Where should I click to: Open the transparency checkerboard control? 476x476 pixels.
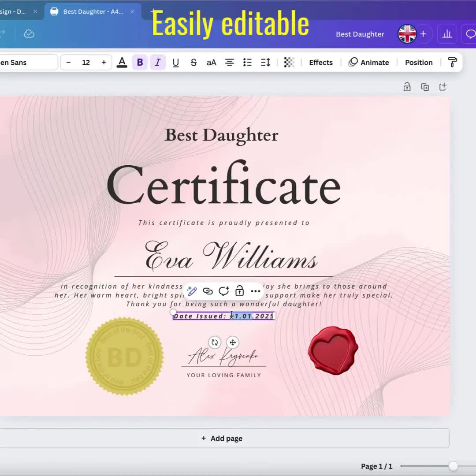[289, 63]
